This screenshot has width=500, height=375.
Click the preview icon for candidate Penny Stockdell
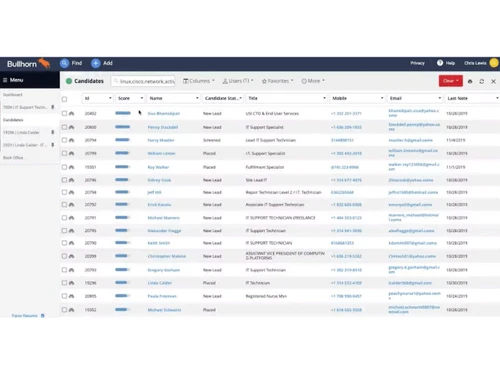click(x=71, y=127)
